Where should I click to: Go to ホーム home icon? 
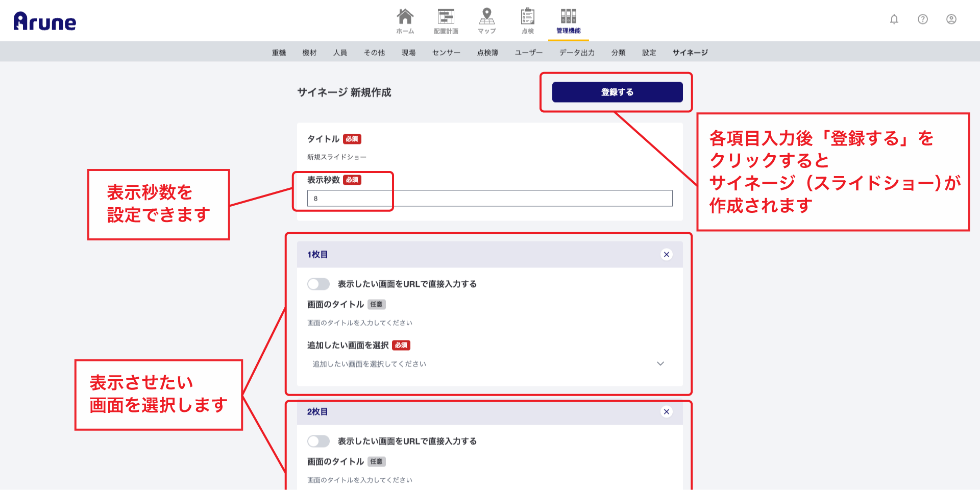pyautogui.click(x=405, y=21)
